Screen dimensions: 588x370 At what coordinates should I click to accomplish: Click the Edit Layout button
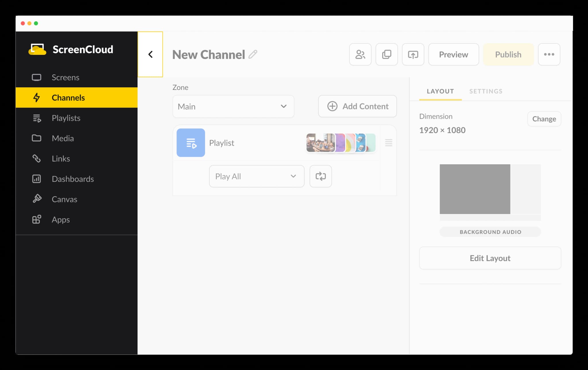(x=490, y=258)
